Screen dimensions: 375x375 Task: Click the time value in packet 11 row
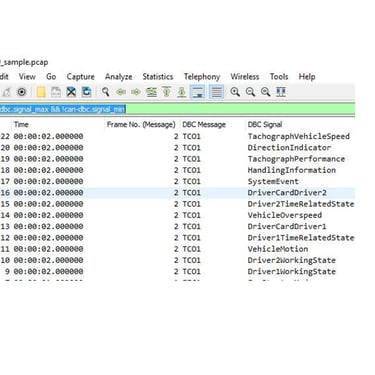tap(48, 249)
